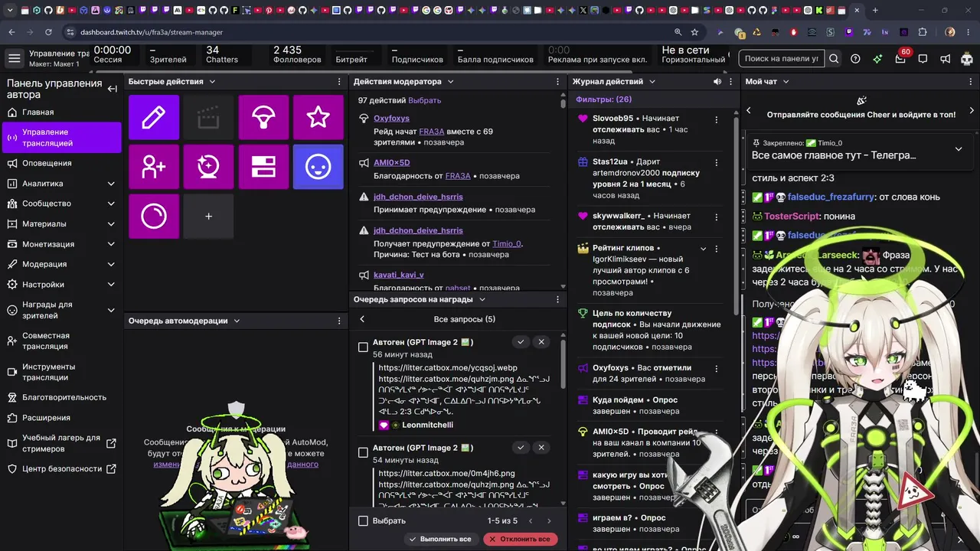Add a new quick action tile
Image resolution: width=980 pixels, height=551 pixels.
click(208, 217)
